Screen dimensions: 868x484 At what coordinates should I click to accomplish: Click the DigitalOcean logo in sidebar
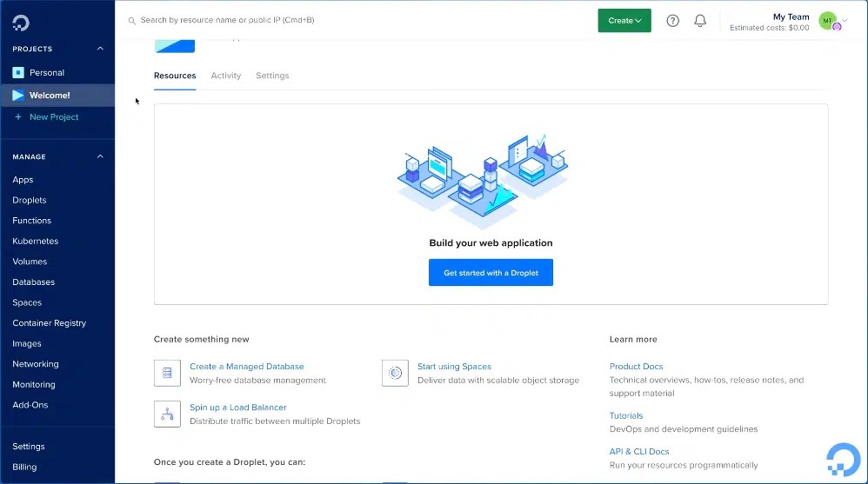coord(21,23)
